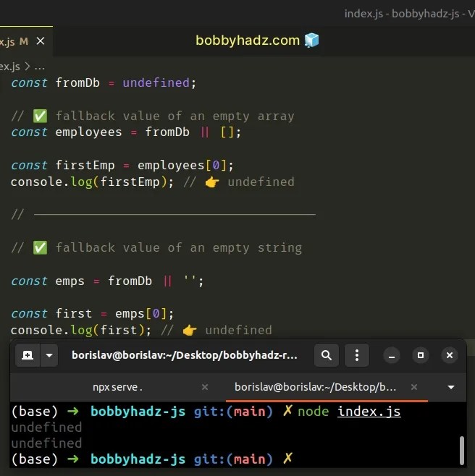
Task: Click ex.js breadcrumb file name
Action: coord(9,67)
